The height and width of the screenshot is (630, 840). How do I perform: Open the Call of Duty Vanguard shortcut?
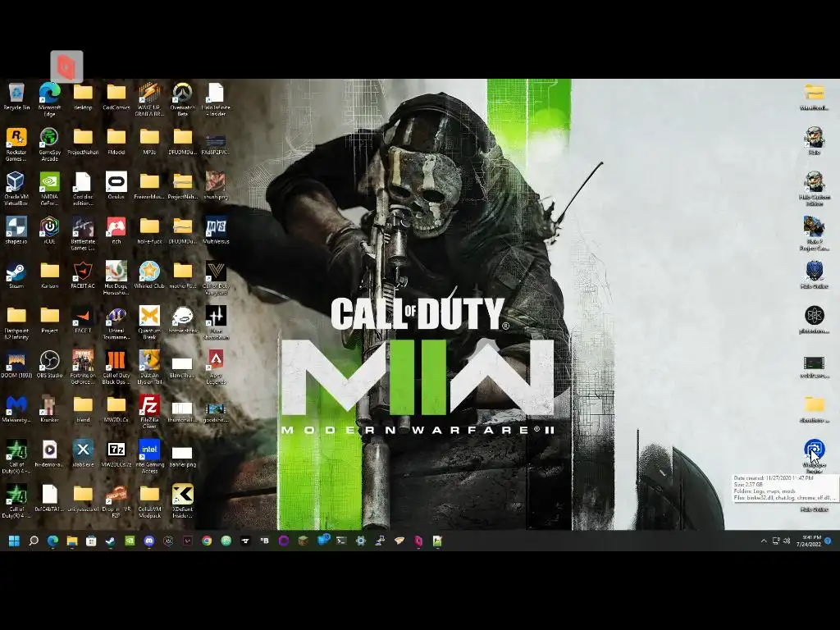click(x=216, y=277)
